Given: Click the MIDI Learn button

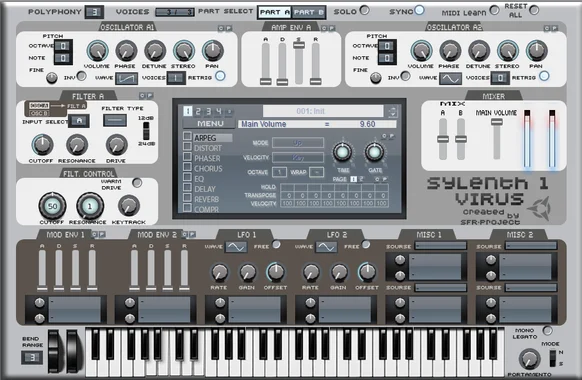Looking at the screenshot, I should pos(494,10).
